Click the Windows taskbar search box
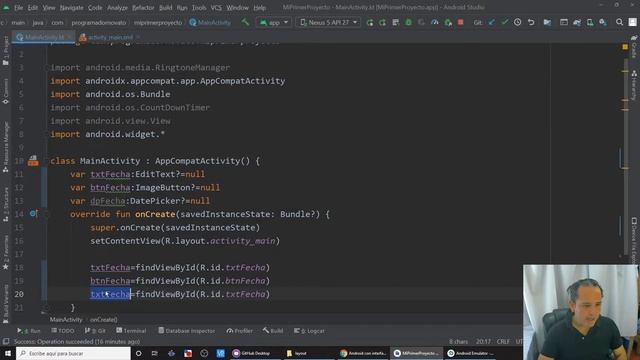This screenshot has width=640, height=360. 73,353
